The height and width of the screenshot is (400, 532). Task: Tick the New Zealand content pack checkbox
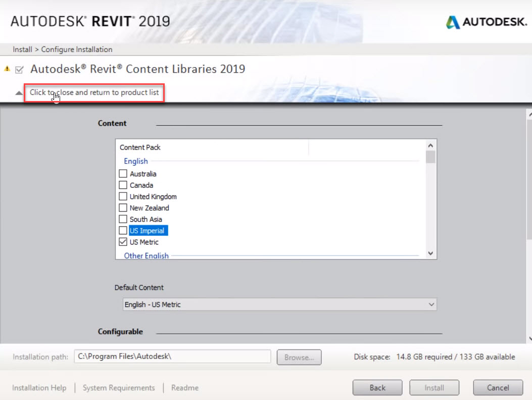click(x=123, y=208)
